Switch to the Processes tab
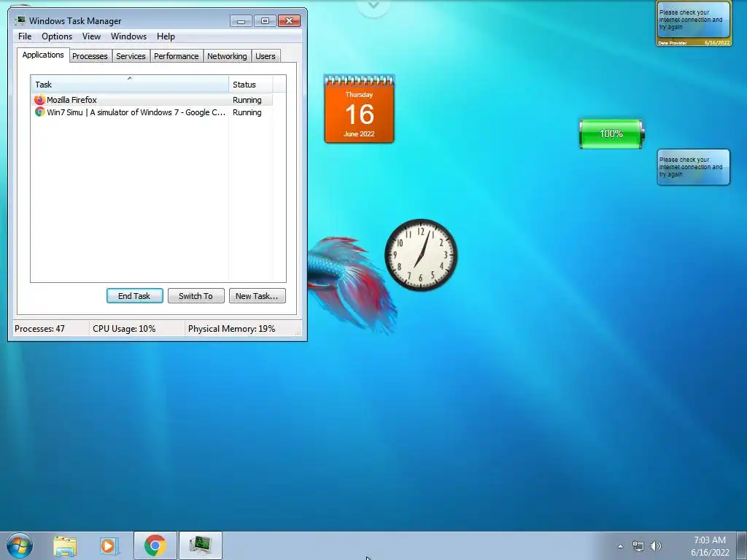Image resolution: width=747 pixels, height=560 pixels. [90, 56]
